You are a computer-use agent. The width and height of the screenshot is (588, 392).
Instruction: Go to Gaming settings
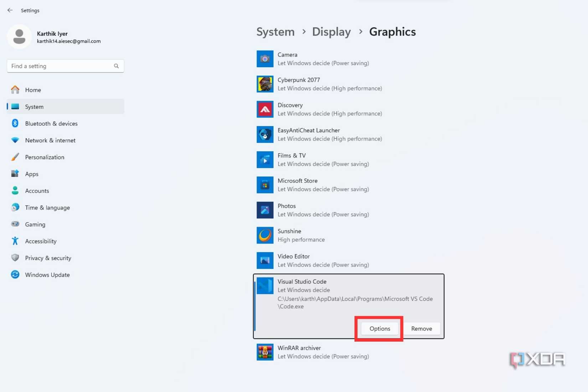[x=65, y=224]
